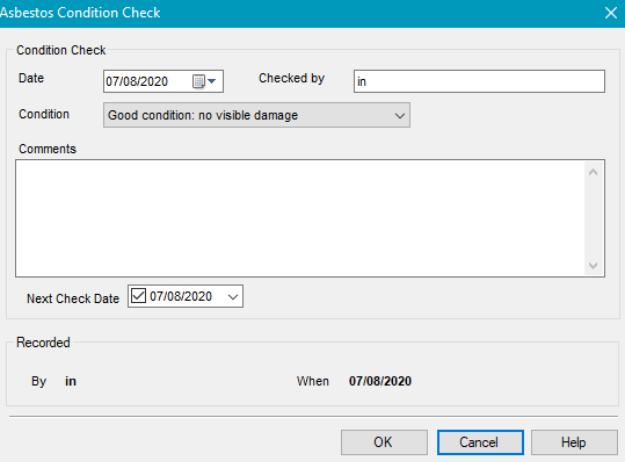
Task: Open the Next Check Date dropdown arrow
Action: [x=232, y=297]
